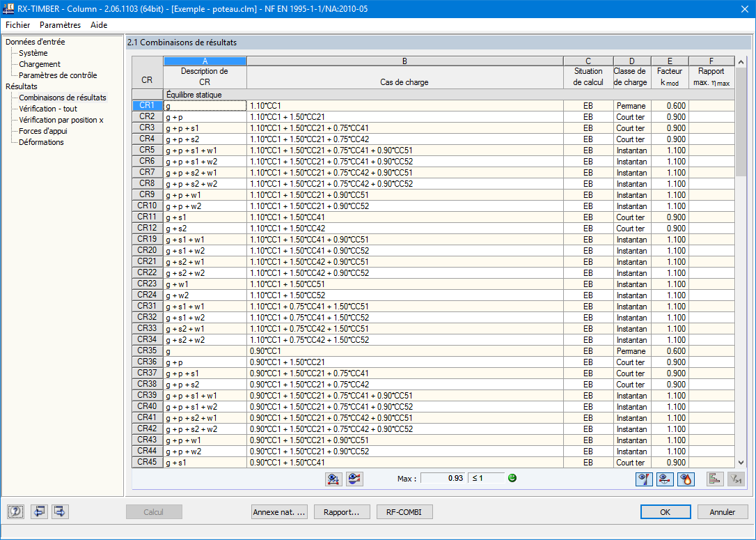This screenshot has height=540, width=756.
Task: Click the table scrollbar down arrow
Action: 741,462
